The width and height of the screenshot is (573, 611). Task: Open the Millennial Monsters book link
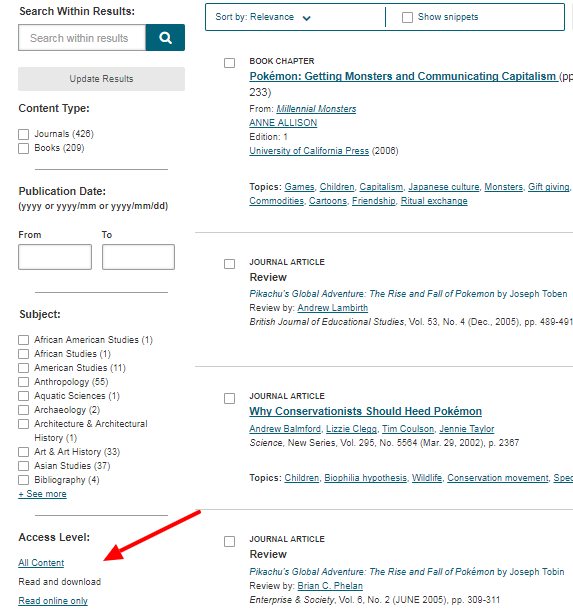tap(316, 109)
